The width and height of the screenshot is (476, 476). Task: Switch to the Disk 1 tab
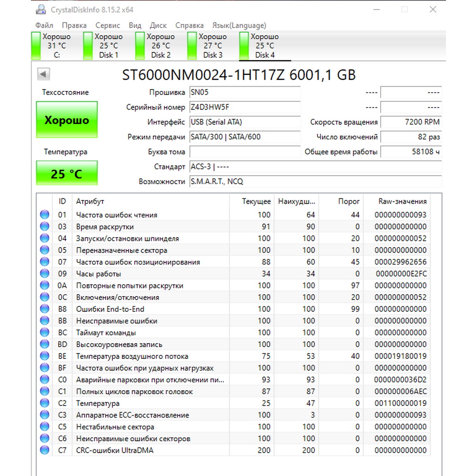(109, 46)
